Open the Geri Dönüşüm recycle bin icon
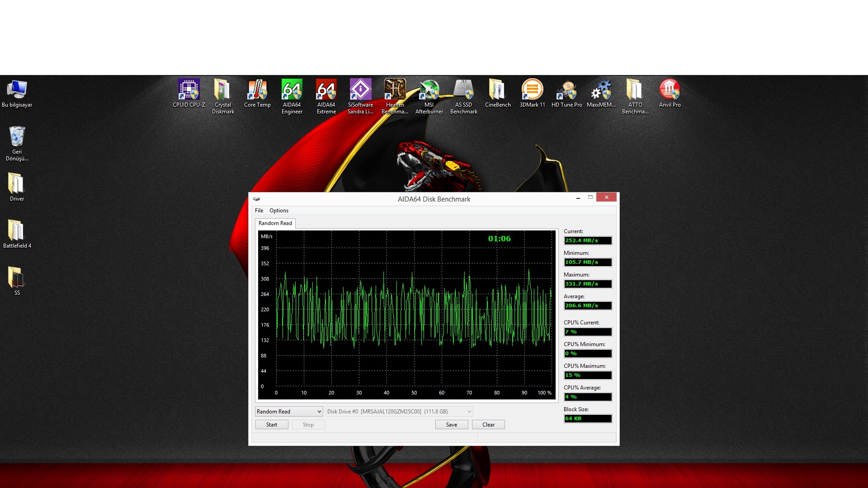This screenshot has height=488, width=868. (17, 144)
